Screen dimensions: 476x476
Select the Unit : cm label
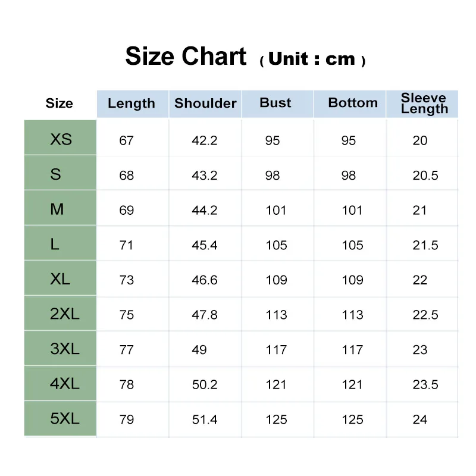pyautogui.click(x=312, y=59)
